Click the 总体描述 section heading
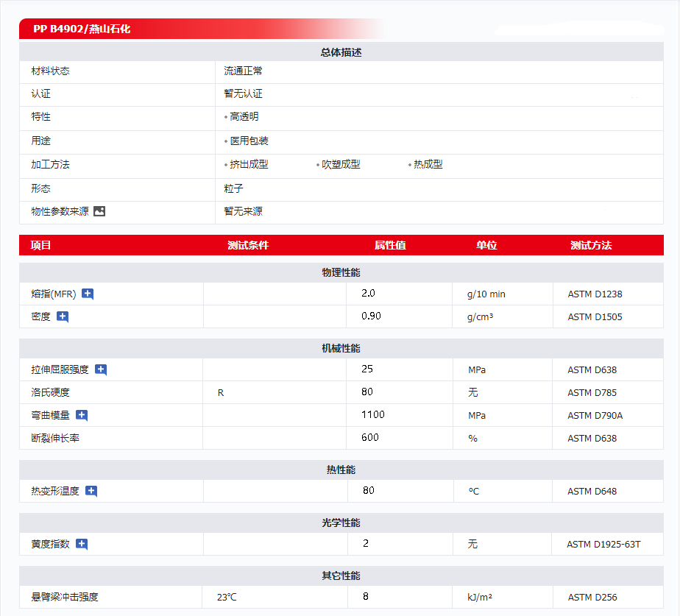The image size is (680, 616). [341, 52]
